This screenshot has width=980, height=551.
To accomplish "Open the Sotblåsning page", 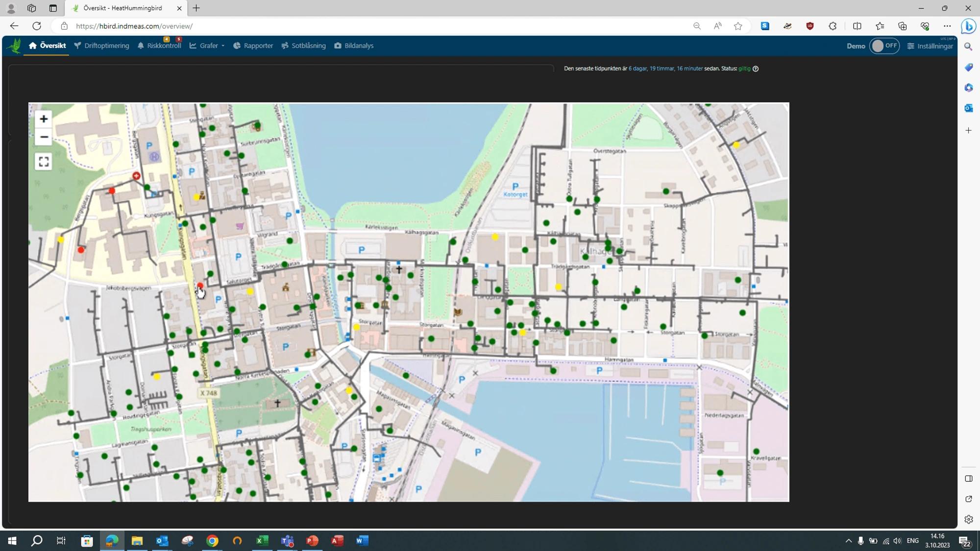I will [304, 46].
